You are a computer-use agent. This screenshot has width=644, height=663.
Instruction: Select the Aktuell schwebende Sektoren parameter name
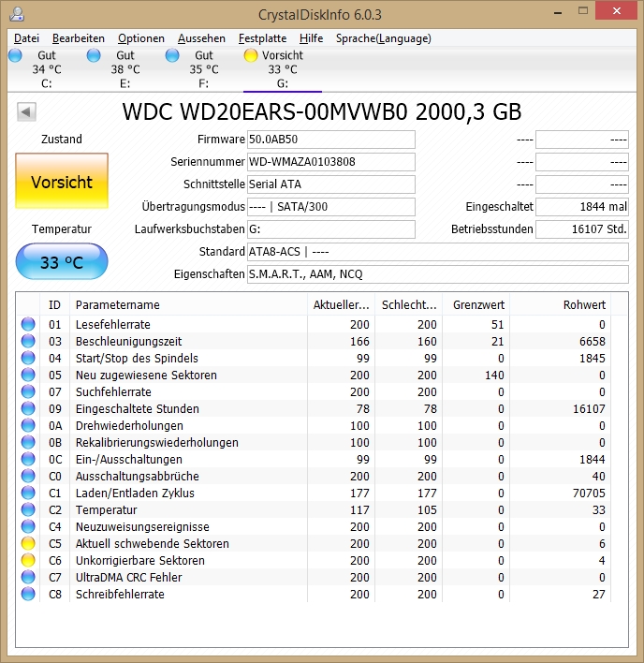pyautogui.click(x=153, y=543)
